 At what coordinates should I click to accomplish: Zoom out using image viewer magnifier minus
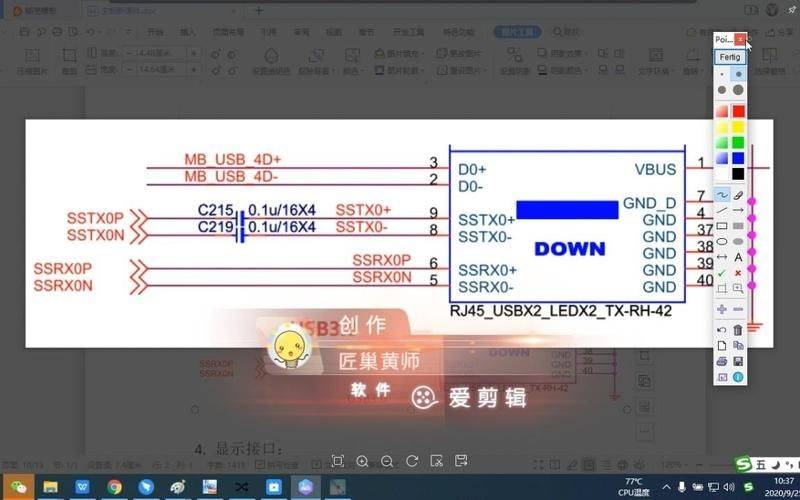point(387,461)
